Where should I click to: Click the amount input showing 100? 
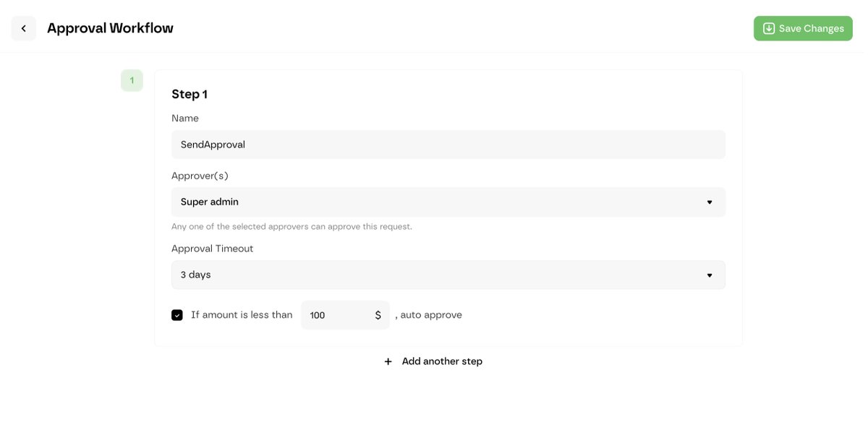coord(345,315)
